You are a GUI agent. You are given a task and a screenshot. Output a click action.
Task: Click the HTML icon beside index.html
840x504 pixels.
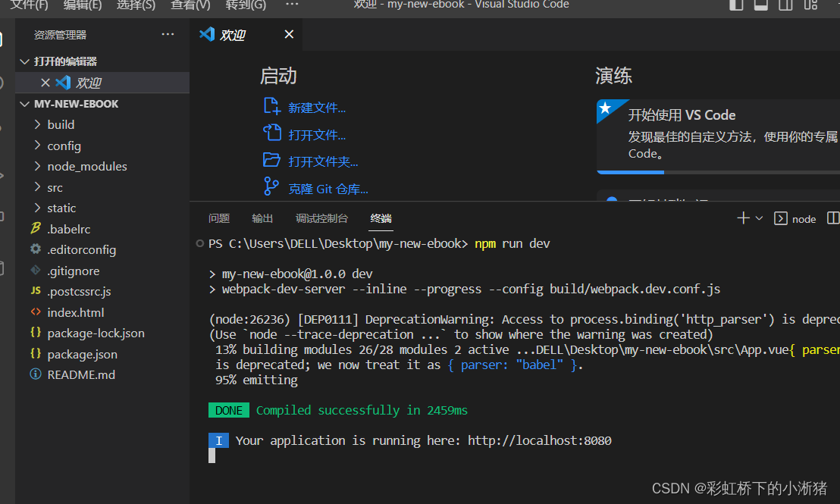[x=36, y=311]
